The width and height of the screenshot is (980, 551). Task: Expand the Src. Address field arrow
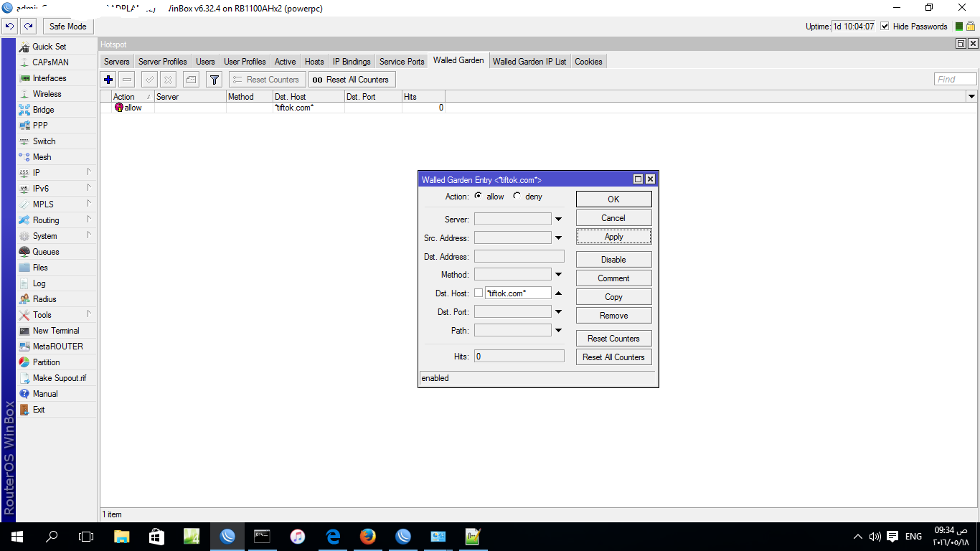click(x=558, y=237)
